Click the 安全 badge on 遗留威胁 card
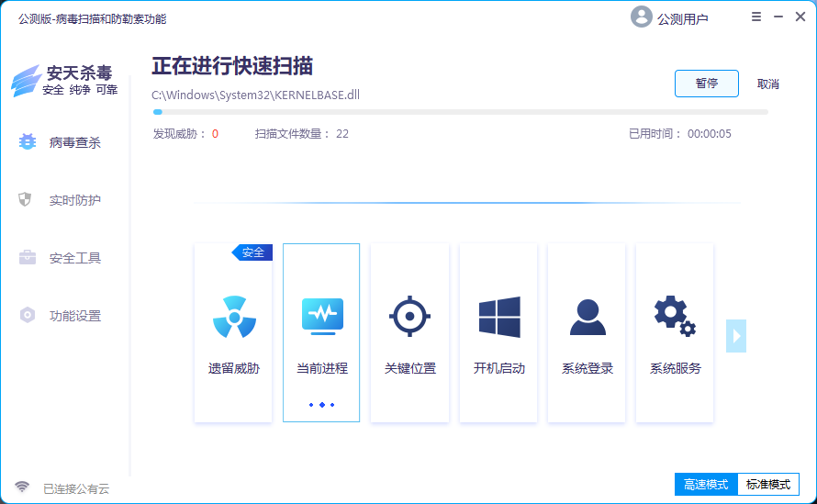 [x=252, y=252]
